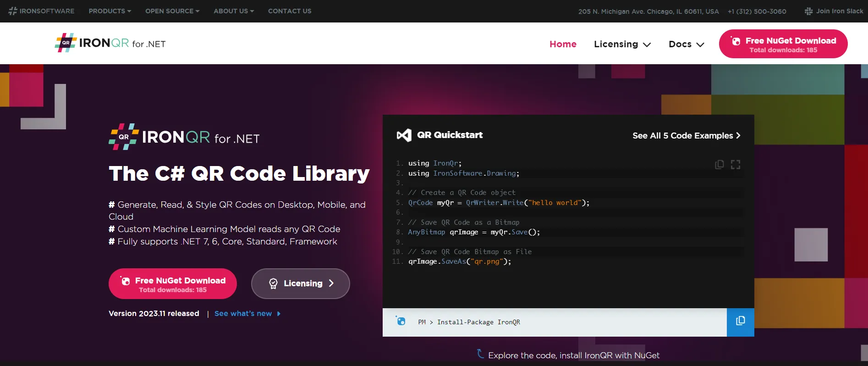Click blue copy install command button
Screen dimensions: 868x366
pyautogui.click(x=740, y=322)
